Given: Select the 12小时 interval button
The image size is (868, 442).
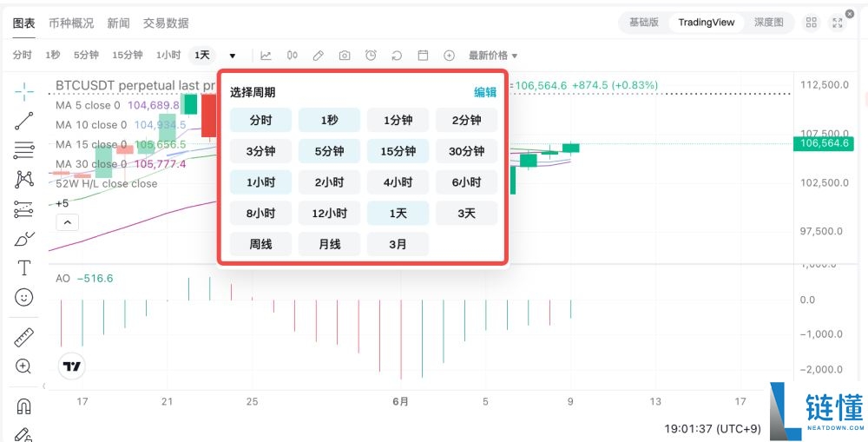Looking at the screenshot, I should point(329,214).
